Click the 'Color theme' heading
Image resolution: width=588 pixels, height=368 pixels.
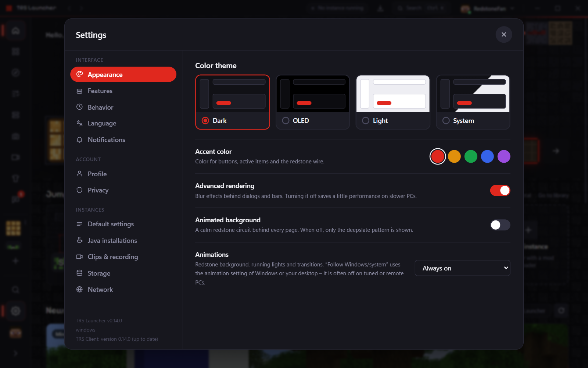(216, 66)
